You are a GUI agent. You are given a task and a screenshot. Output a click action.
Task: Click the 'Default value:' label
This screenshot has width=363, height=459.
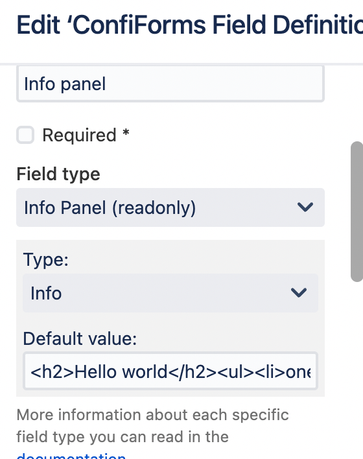80,339
